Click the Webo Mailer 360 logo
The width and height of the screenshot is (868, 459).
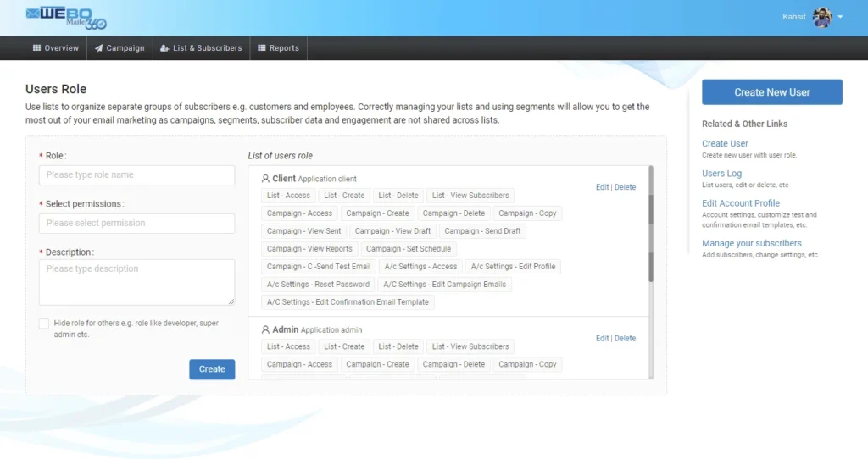66,17
